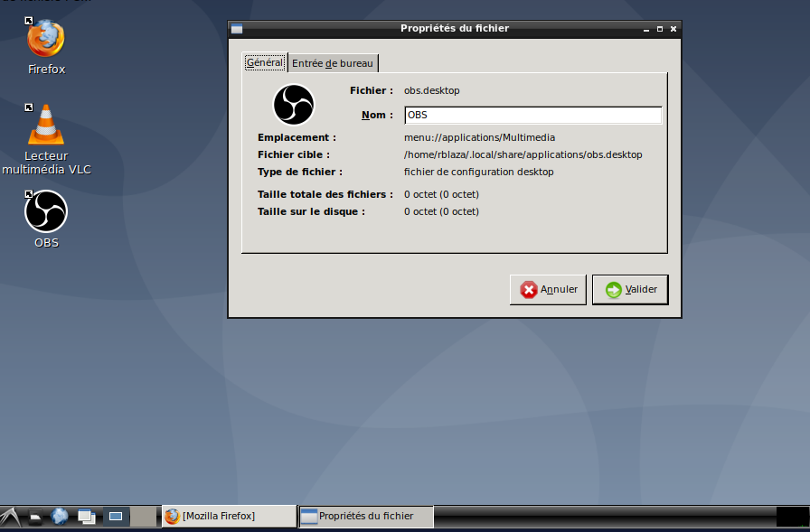The height and width of the screenshot is (532, 810).
Task: Switch to the Général tab
Action: (x=265, y=62)
